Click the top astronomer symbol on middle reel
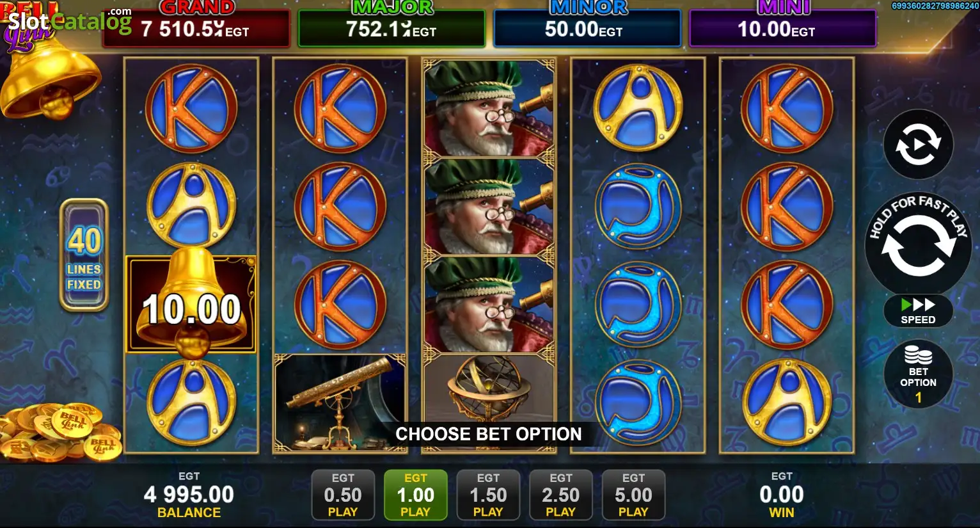Screen dimensions: 980x528 (x=489, y=108)
